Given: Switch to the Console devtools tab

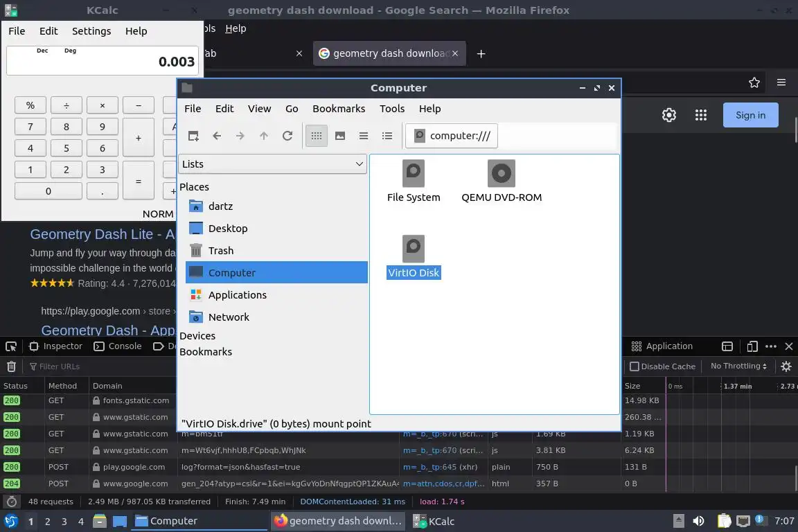Looking at the screenshot, I should [118, 346].
